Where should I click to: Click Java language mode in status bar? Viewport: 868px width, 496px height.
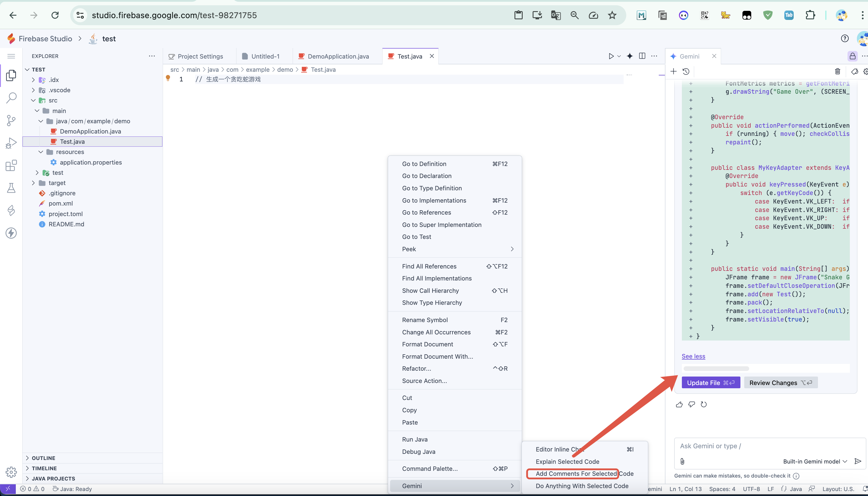[x=795, y=489]
